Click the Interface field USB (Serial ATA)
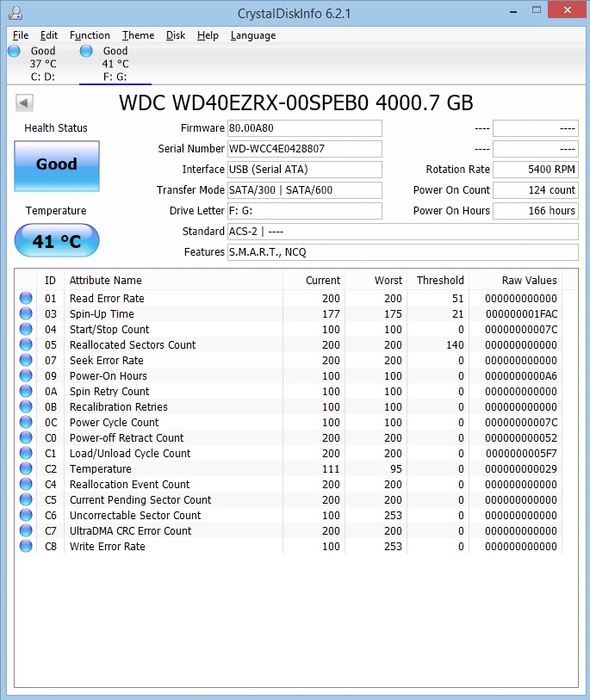 click(x=305, y=170)
